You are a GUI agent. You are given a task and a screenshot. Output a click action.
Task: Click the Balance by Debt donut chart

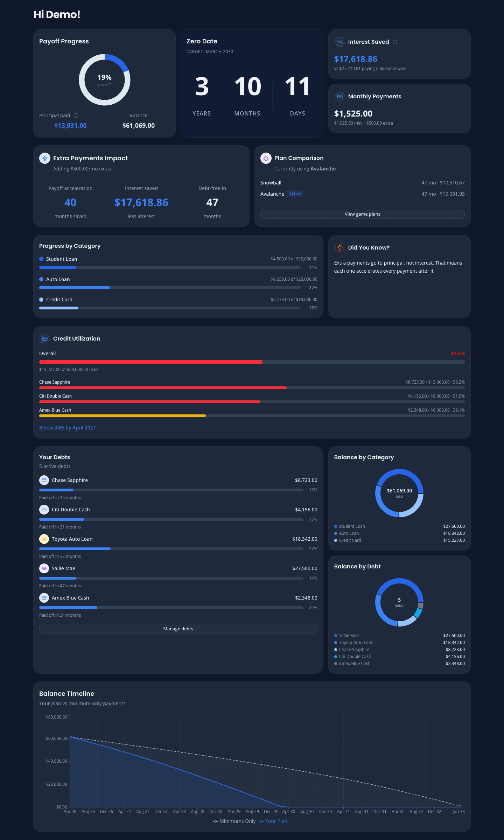[x=399, y=602]
